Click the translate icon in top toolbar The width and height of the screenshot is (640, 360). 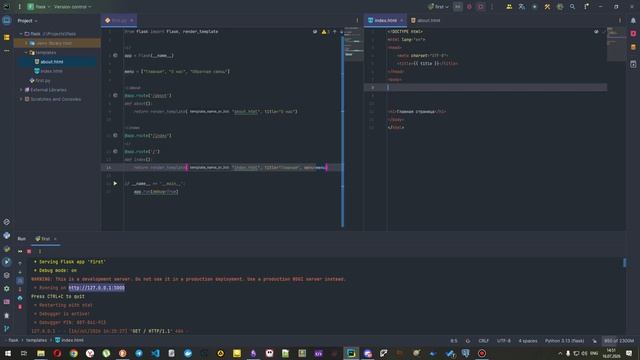[522, 7]
